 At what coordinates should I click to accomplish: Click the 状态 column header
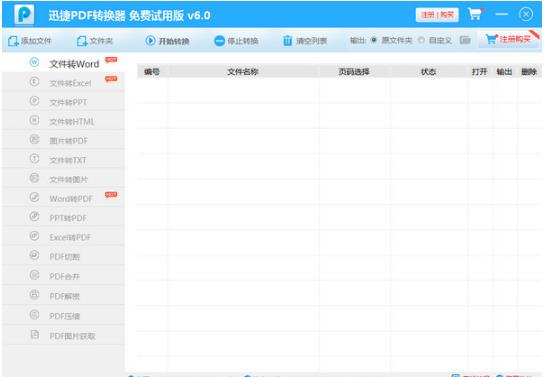click(428, 71)
